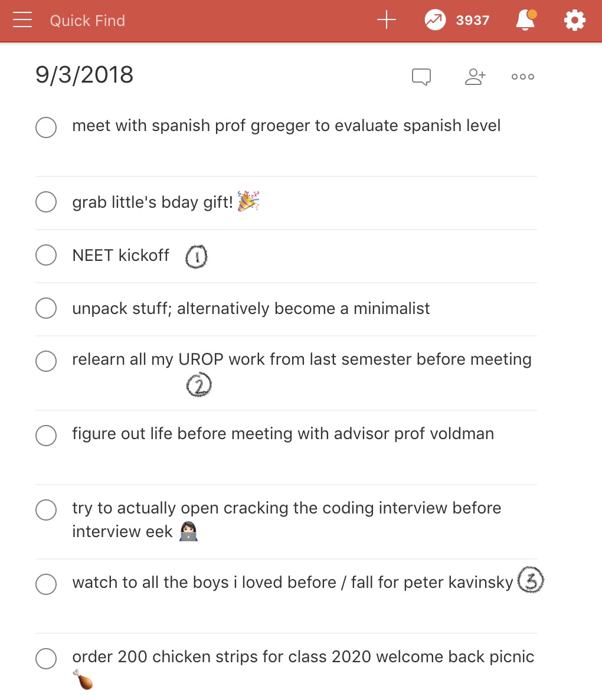Screen dimensions: 602x700
Task: Mark NEET kickoff as done
Action: [46, 255]
